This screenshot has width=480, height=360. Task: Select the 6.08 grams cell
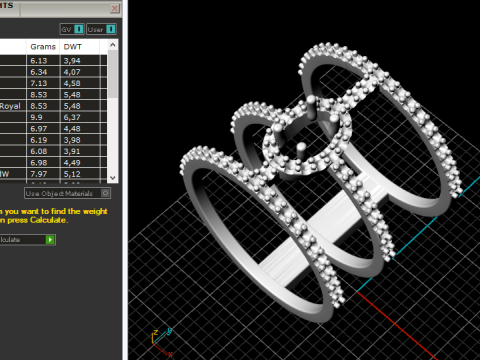coord(43,151)
